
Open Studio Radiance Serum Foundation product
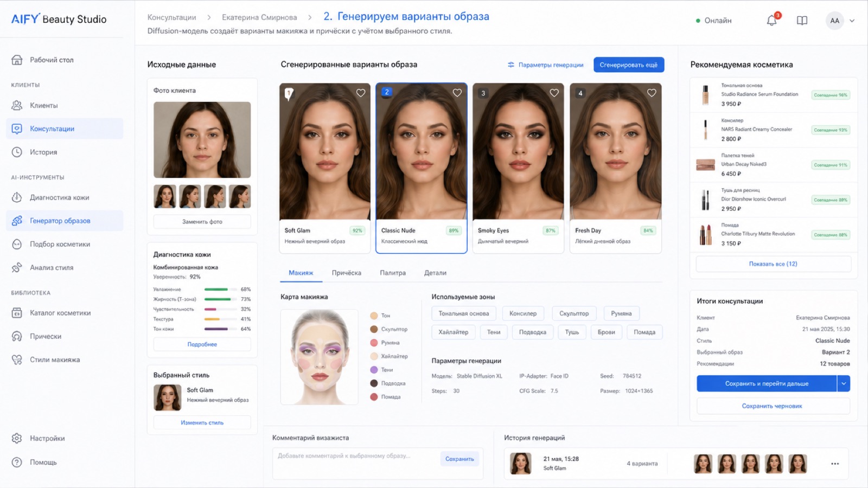(773, 95)
